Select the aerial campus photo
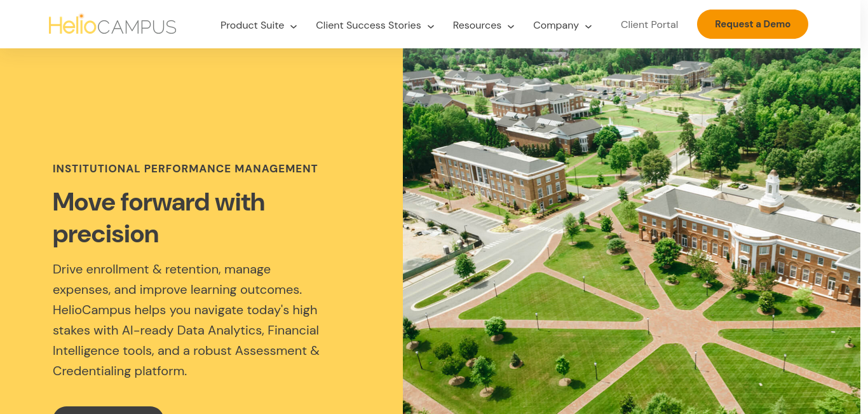Screen dimensions: 868x414 click(x=632, y=231)
